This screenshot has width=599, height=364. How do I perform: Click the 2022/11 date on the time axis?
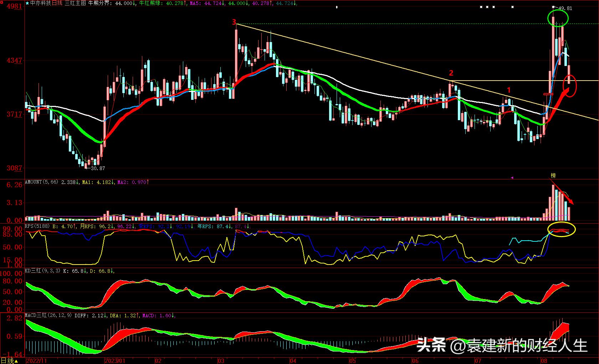click(x=37, y=361)
